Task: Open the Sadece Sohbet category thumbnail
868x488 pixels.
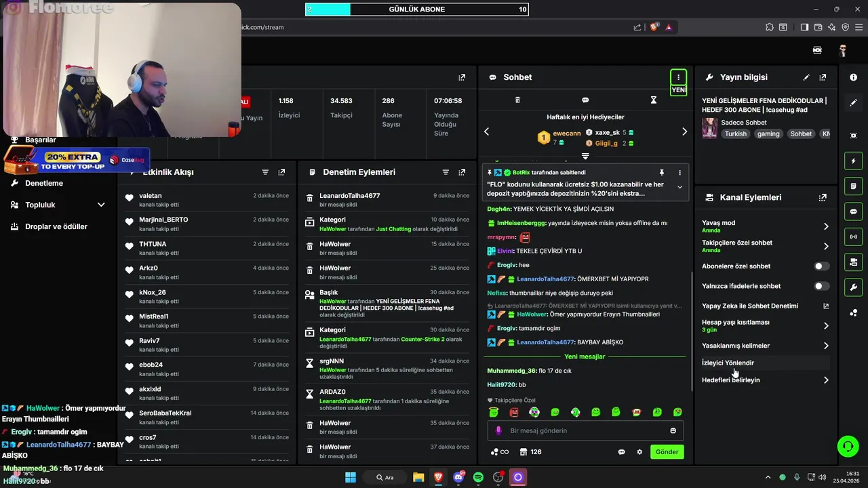Action: pyautogui.click(x=709, y=128)
